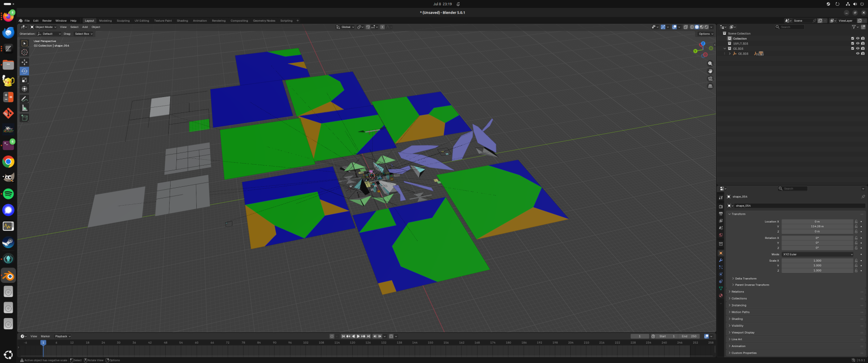The height and width of the screenshot is (363, 868).
Task: Open Material properties tab icon
Action: click(721, 295)
